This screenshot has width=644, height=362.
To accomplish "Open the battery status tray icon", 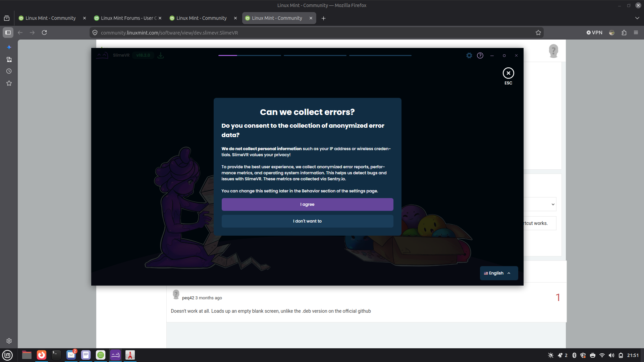I will [x=621, y=355].
